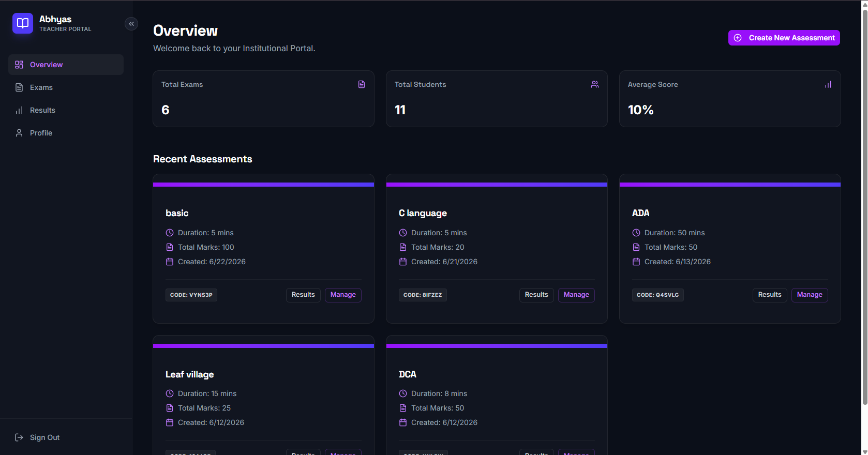Click the clock icon in basic card
The height and width of the screenshot is (455, 868).
coord(170,233)
